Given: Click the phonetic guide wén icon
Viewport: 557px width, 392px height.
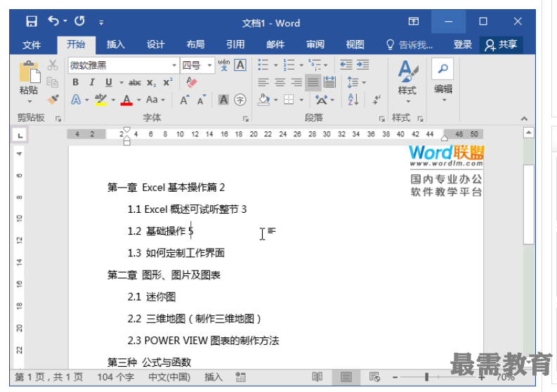Looking at the screenshot, I should 224,65.
